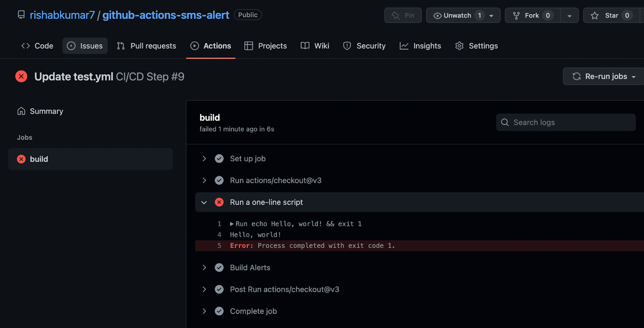Focus the Search logs field
This screenshot has width=644, height=328.
[566, 122]
